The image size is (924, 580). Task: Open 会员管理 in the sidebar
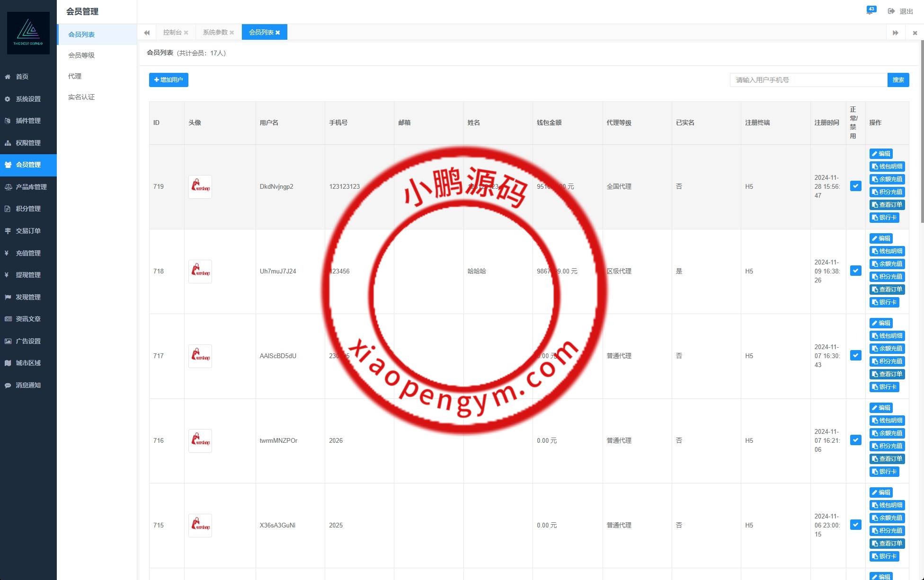pyautogui.click(x=28, y=165)
